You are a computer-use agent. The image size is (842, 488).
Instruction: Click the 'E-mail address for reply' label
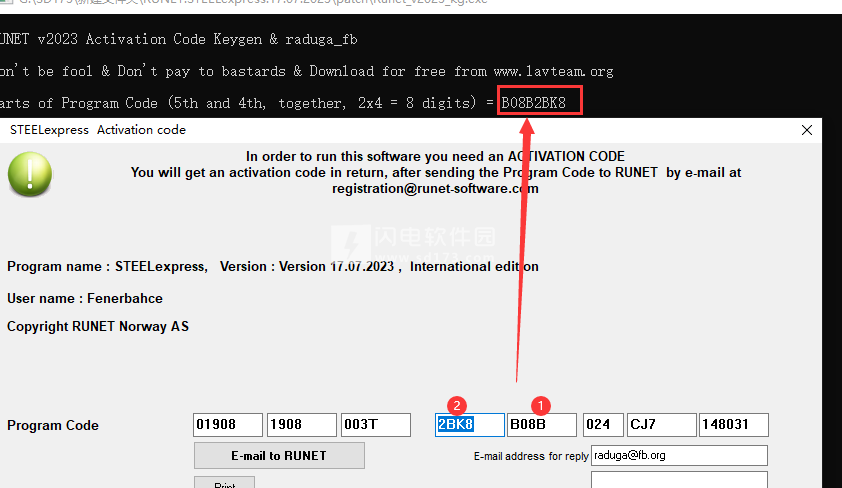531,456
